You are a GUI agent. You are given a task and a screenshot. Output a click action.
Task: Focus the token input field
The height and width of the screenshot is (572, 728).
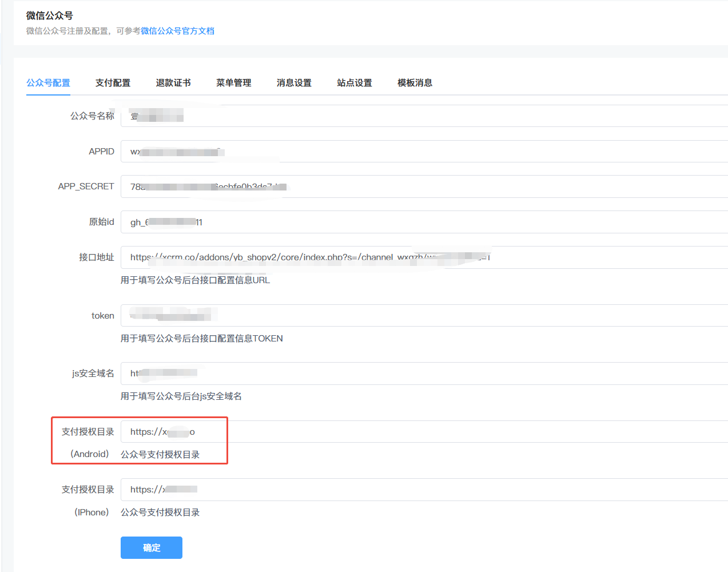point(423,315)
